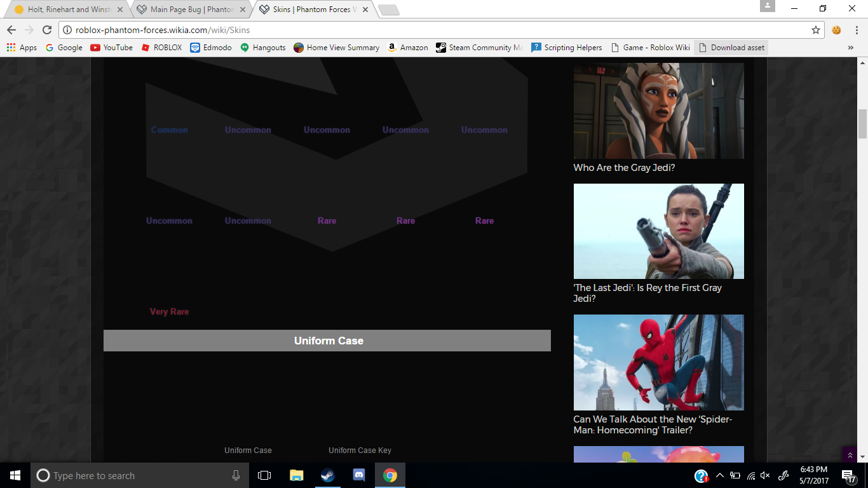Bookmark this page with the star icon
Screen dimensions: 868x488
pos(816,30)
